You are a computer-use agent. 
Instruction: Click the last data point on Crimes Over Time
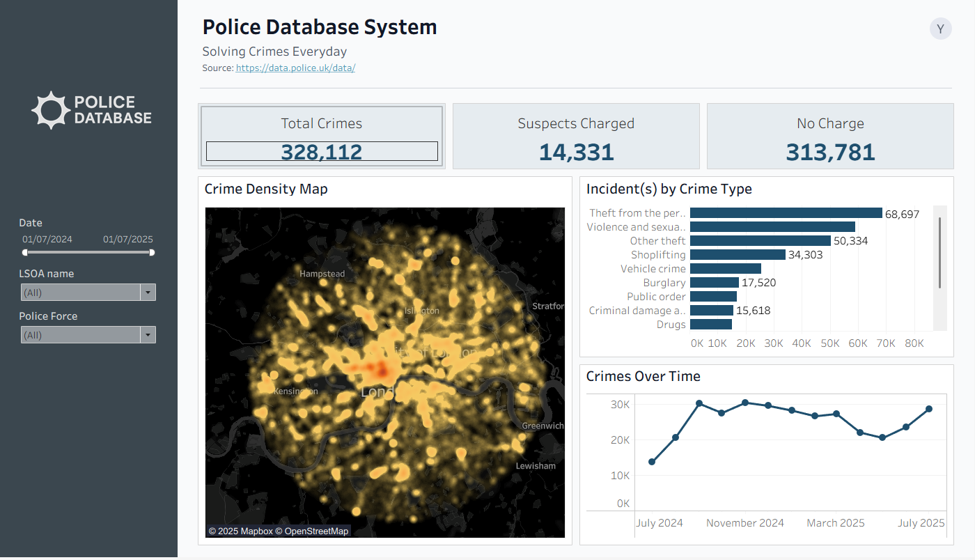(929, 409)
